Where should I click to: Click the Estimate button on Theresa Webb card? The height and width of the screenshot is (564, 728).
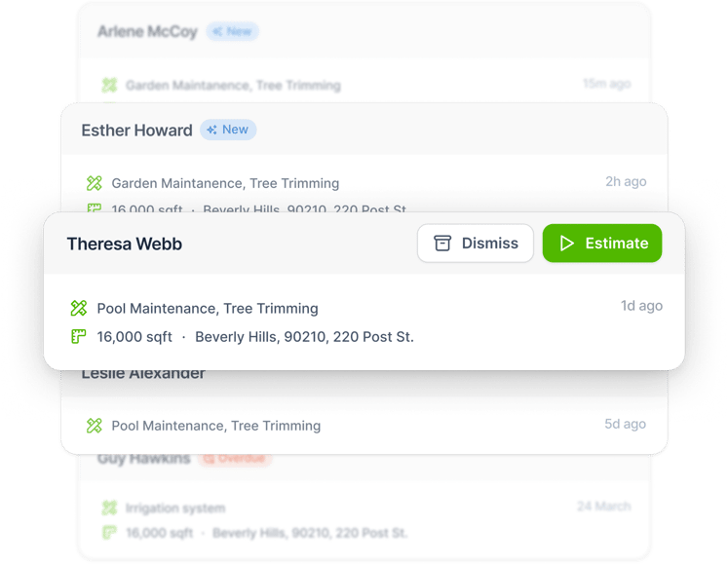(601, 244)
